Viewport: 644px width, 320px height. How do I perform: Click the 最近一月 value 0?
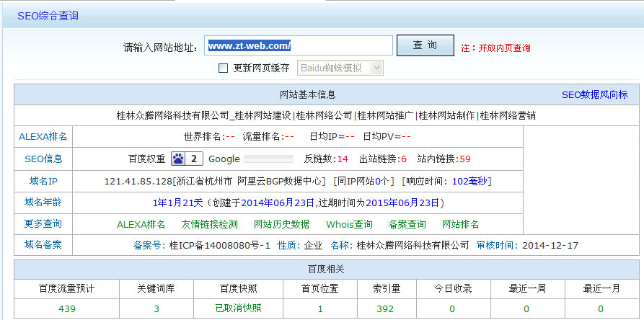[x=601, y=309]
